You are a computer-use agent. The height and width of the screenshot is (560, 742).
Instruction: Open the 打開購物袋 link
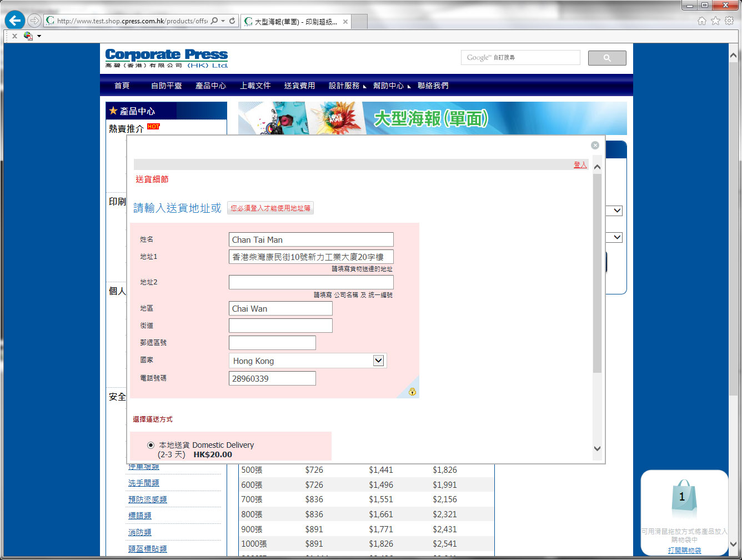[684, 550]
